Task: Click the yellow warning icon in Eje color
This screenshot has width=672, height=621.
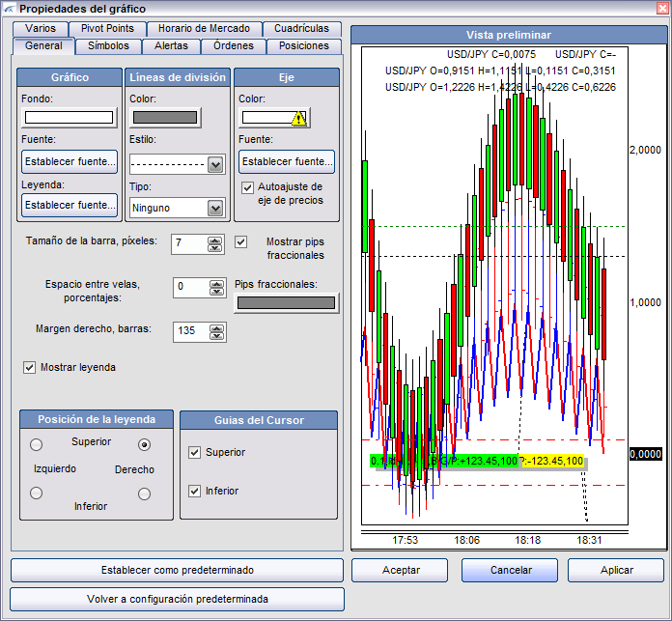Action: click(298, 118)
